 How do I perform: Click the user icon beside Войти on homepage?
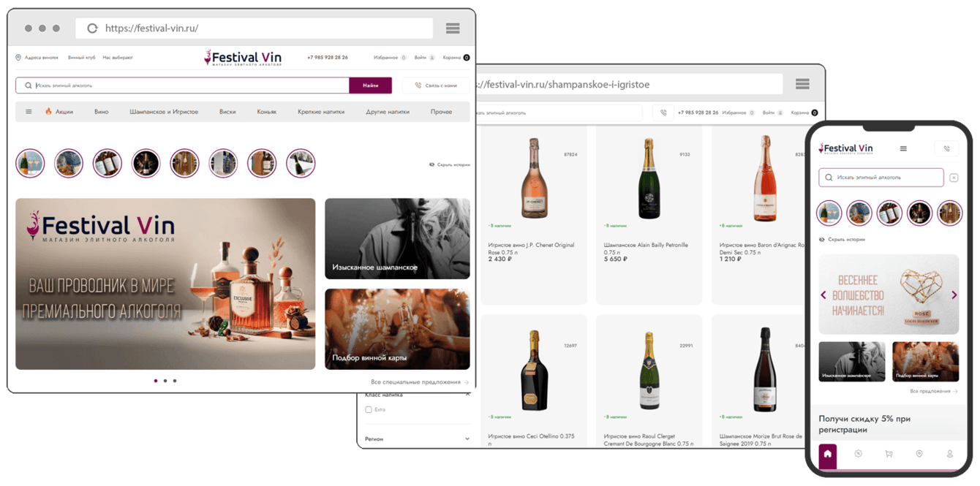(432, 57)
